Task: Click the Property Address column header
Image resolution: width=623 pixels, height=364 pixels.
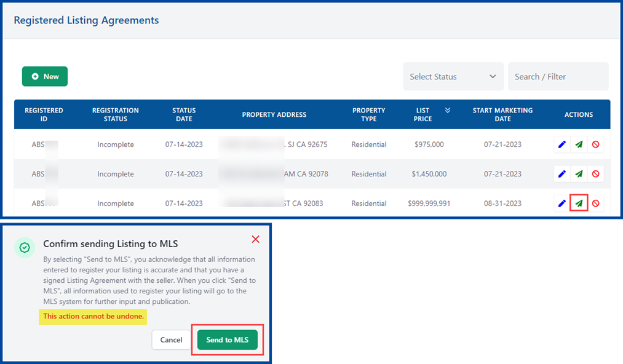Action: coord(274,114)
